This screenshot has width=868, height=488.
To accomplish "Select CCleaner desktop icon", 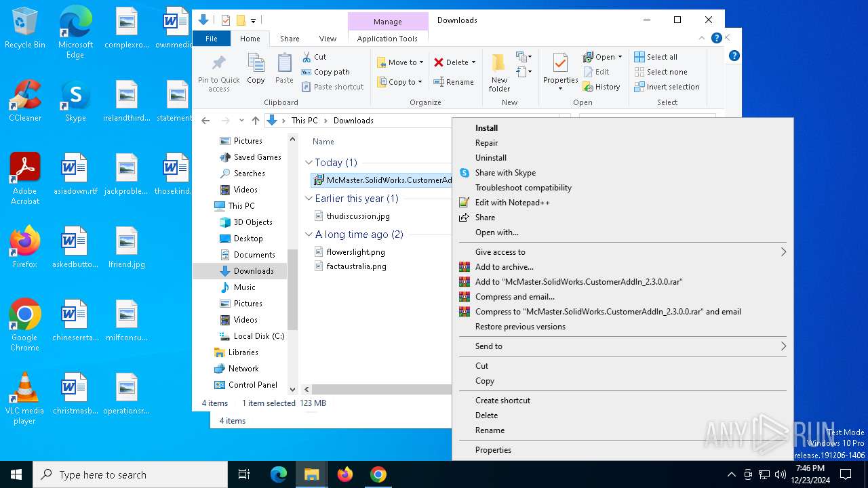I will (25, 102).
